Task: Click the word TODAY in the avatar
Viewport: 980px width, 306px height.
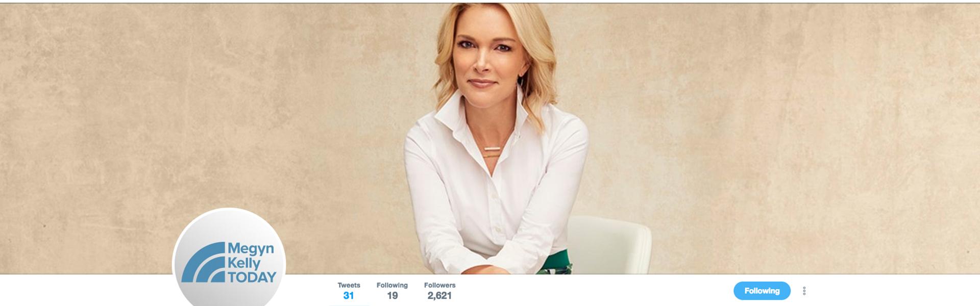Action: point(252,277)
